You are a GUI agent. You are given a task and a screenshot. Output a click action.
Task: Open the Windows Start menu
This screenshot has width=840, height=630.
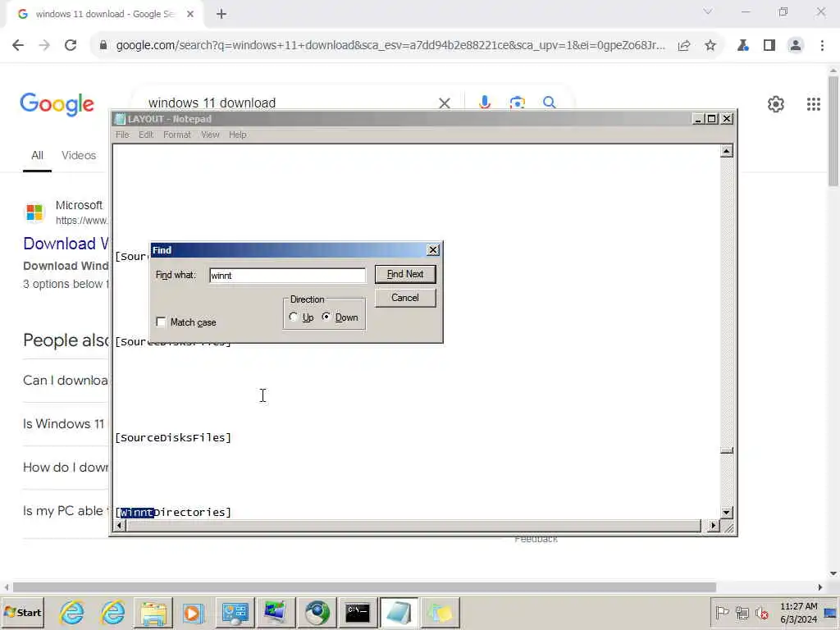(22, 612)
